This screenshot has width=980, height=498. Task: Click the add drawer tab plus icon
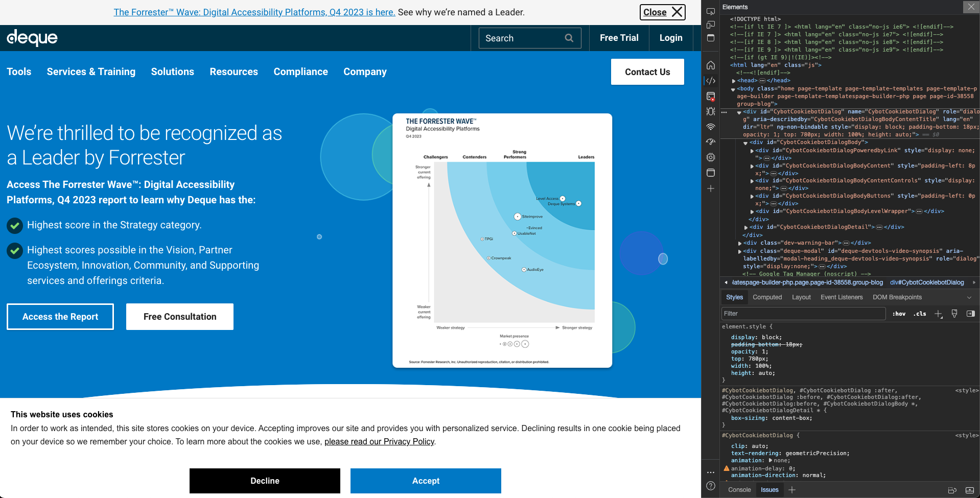tap(791, 490)
